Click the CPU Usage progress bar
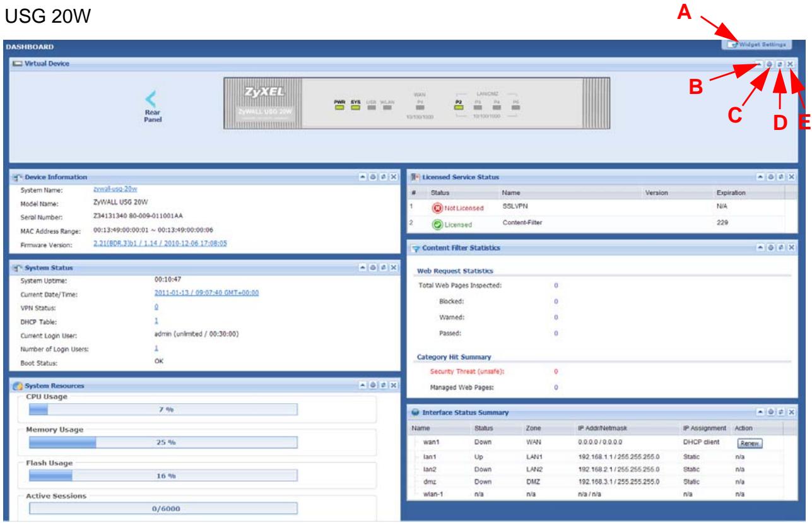The image size is (812, 523). point(163,410)
